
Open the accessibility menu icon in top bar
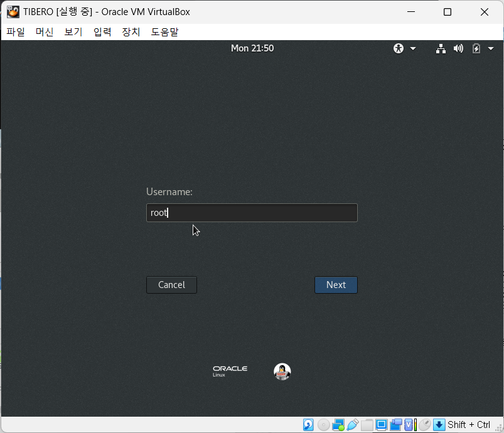(399, 48)
